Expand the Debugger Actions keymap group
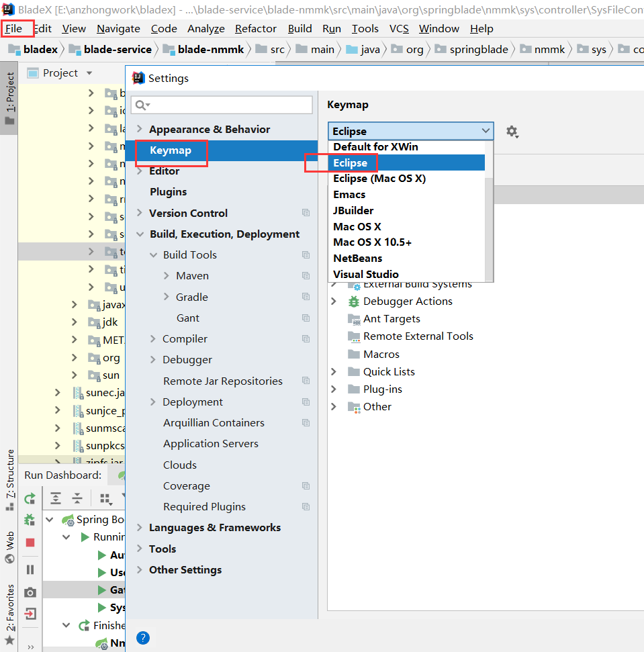 tap(334, 301)
